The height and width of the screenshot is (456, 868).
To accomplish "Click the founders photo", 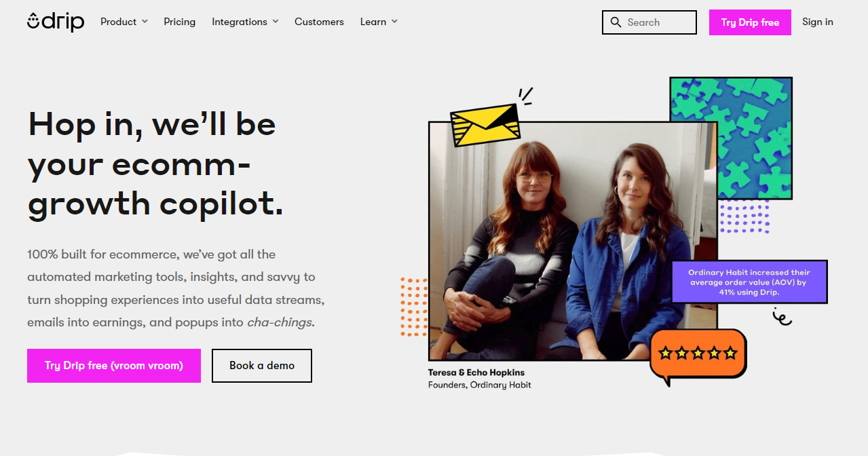I will [573, 241].
